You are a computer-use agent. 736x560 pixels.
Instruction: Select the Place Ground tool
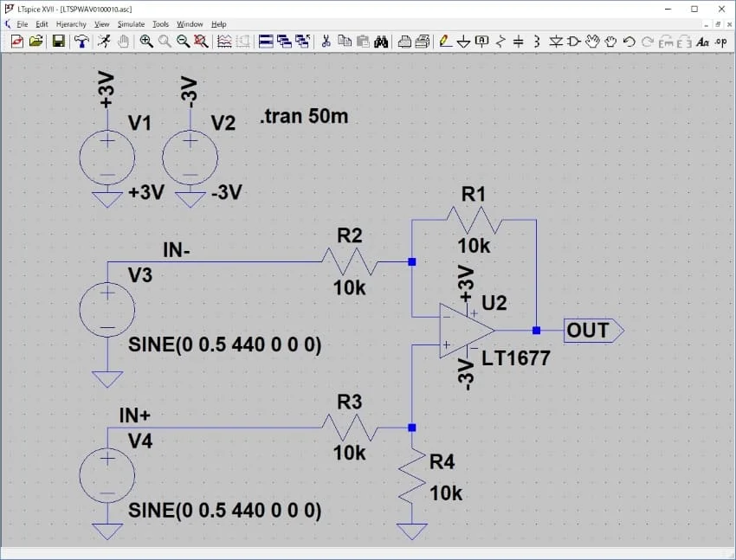(463, 41)
